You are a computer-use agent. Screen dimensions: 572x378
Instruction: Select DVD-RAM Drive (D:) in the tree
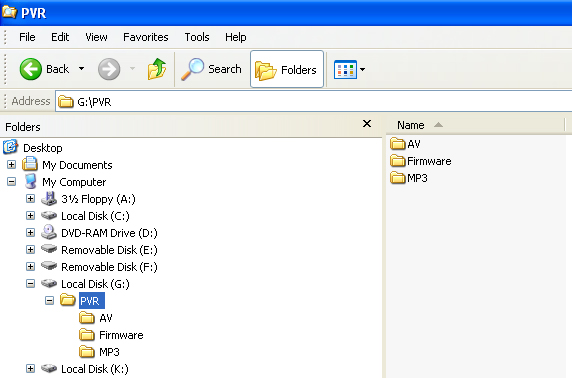[x=109, y=233]
